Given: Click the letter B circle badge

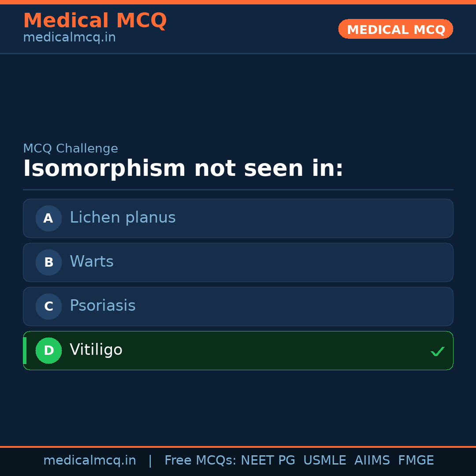Looking at the screenshot, I should coord(48,262).
